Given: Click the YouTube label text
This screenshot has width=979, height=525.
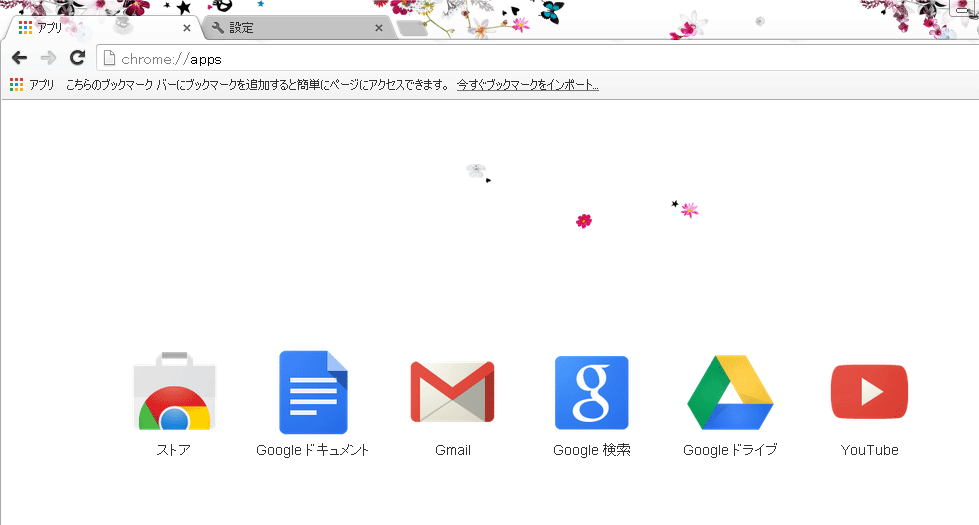Looking at the screenshot, I should [x=869, y=450].
